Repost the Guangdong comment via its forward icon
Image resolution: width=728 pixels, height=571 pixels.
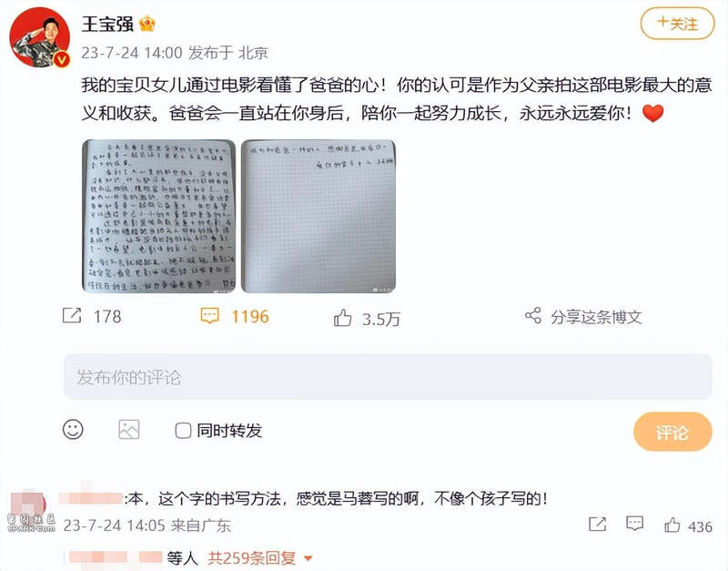597,524
